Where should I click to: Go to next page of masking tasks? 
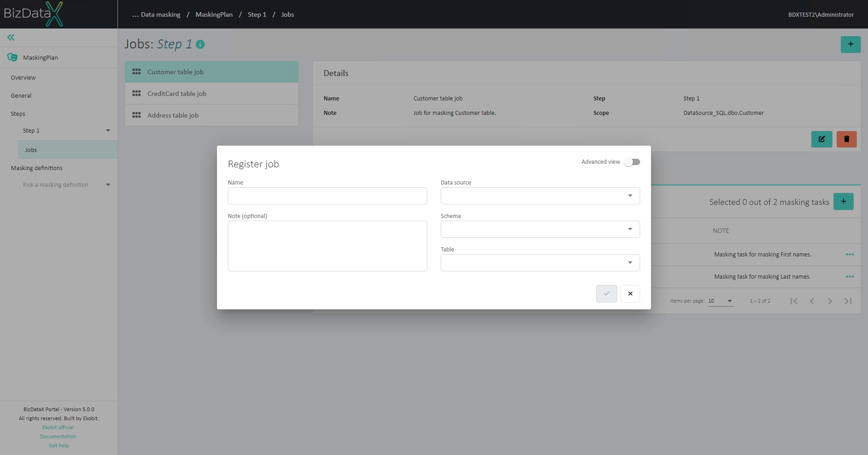830,301
